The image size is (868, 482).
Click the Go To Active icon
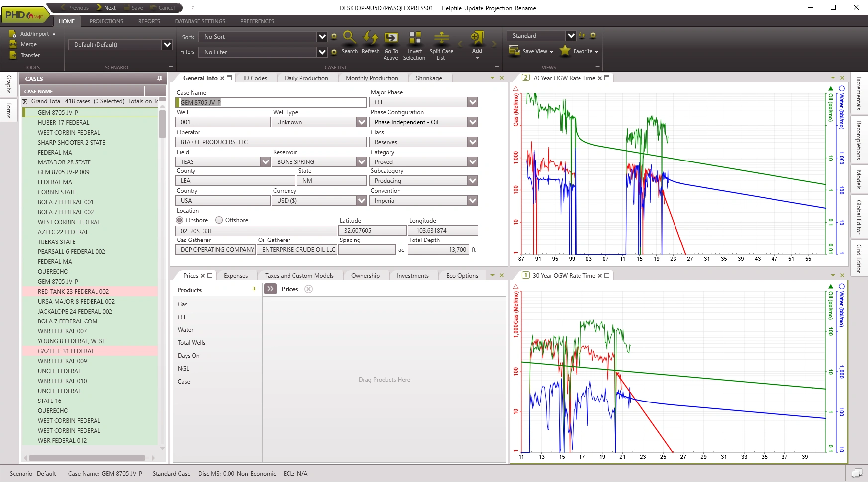(x=391, y=38)
